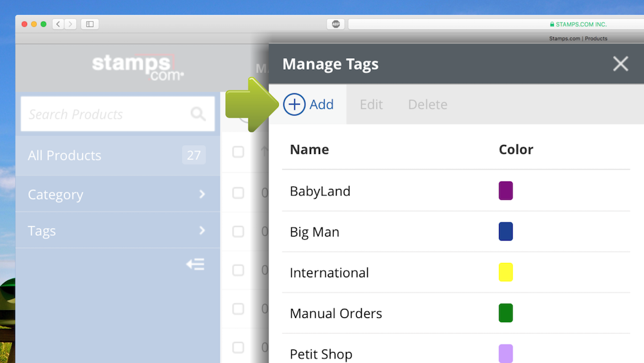Screen dimensions: 644x363
Task: Tick the sixth product row checkbox
Action: pos(238,348)
